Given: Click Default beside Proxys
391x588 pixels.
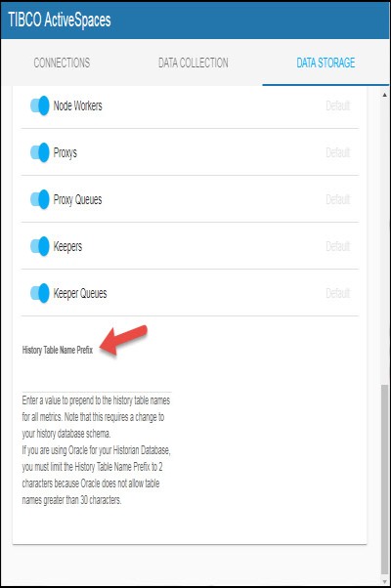Looking at the screenshot, I should coord(337,153).
